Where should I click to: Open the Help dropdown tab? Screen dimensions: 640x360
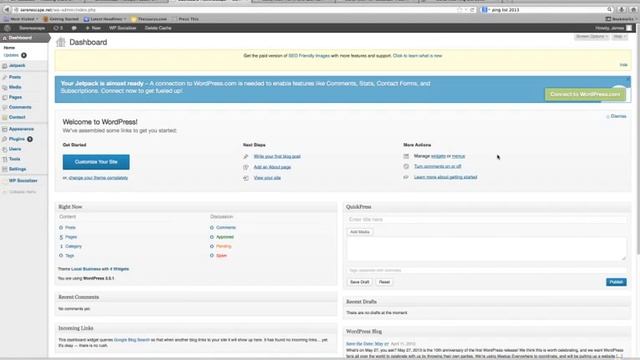(x=620, y=37)
